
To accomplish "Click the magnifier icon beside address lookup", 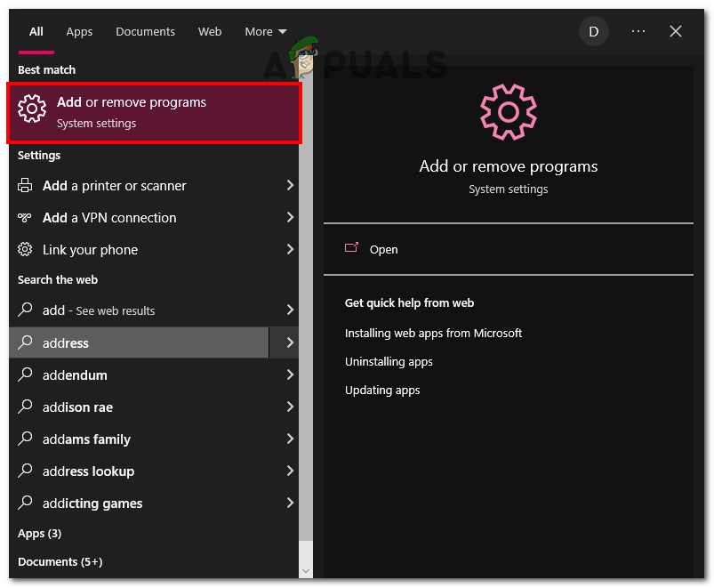I will pos(25,470).
